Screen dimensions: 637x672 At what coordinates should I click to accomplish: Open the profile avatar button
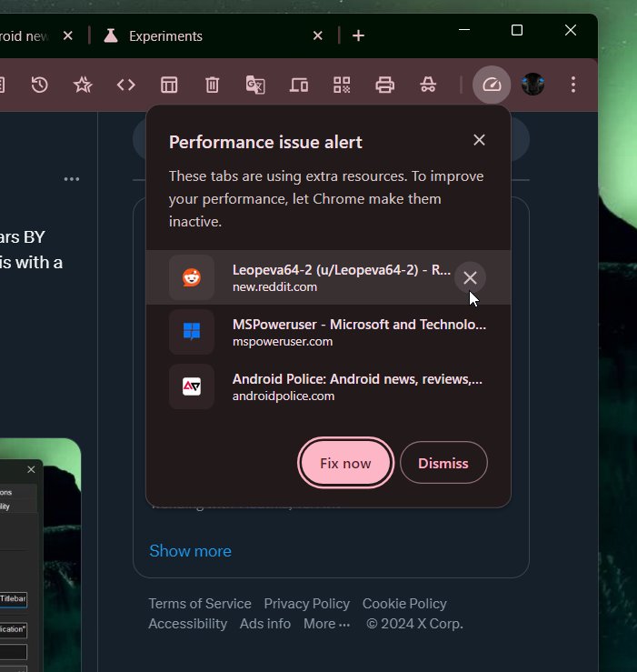click(532, 85)
